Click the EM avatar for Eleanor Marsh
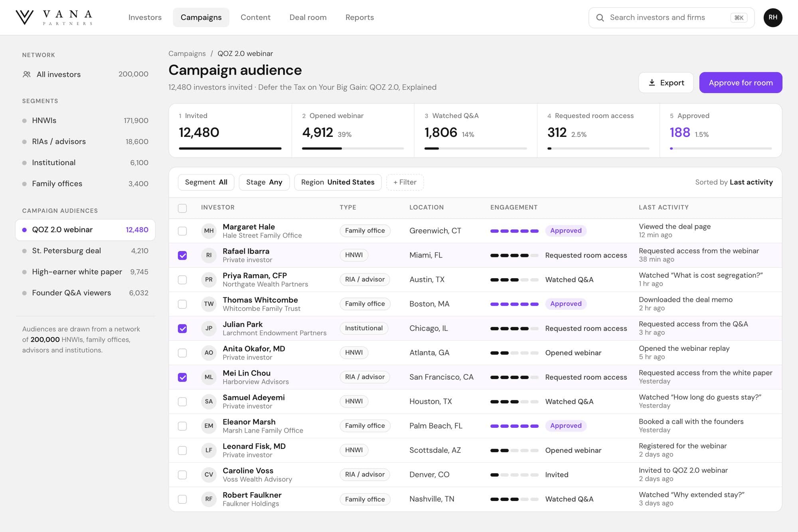Screen dimensions: 798x532 click(209, 425)
